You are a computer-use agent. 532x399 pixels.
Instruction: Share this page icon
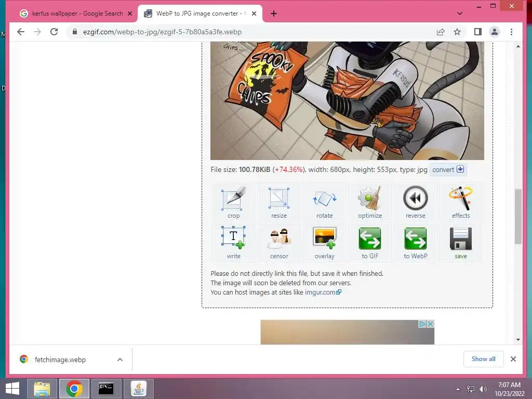pos(441,32)
